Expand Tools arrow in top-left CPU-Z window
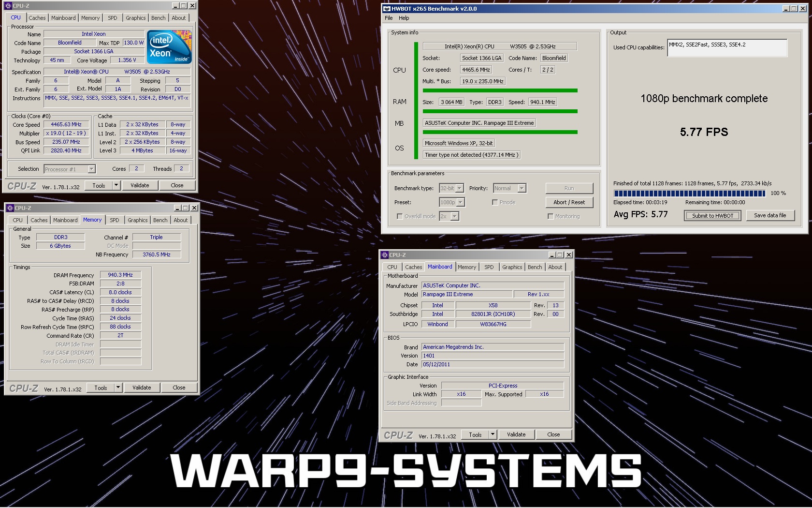Screen dimensions: 812x508 click(116, 185)
